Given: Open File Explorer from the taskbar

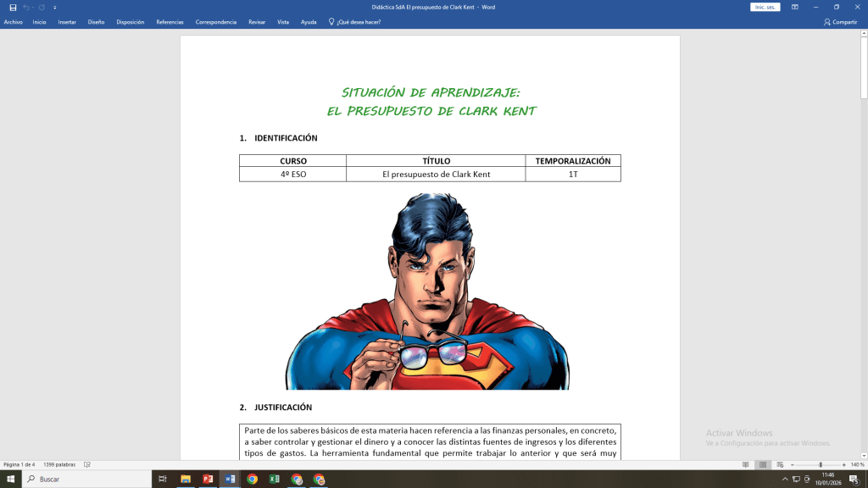Looking at the screenshot, I should pyautogui.click(x=186, y=480).
